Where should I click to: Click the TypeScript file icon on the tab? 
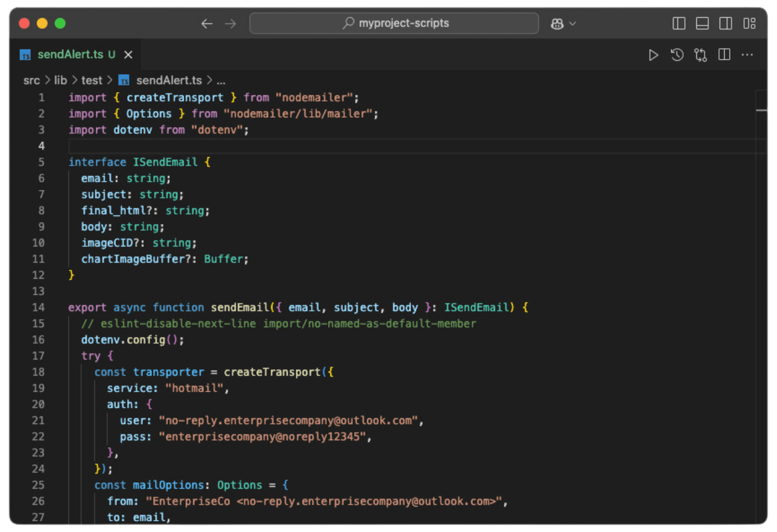(25, 54)
